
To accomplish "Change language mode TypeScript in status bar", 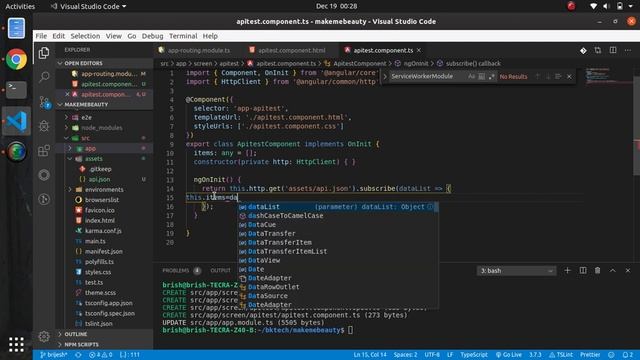I will (x=474, y=355).
